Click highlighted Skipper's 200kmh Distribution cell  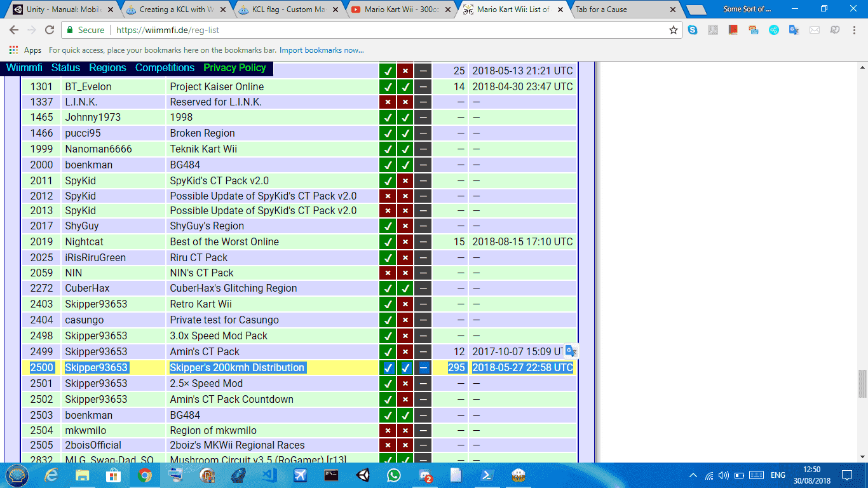pyautogui.click(x=273, y=367)
